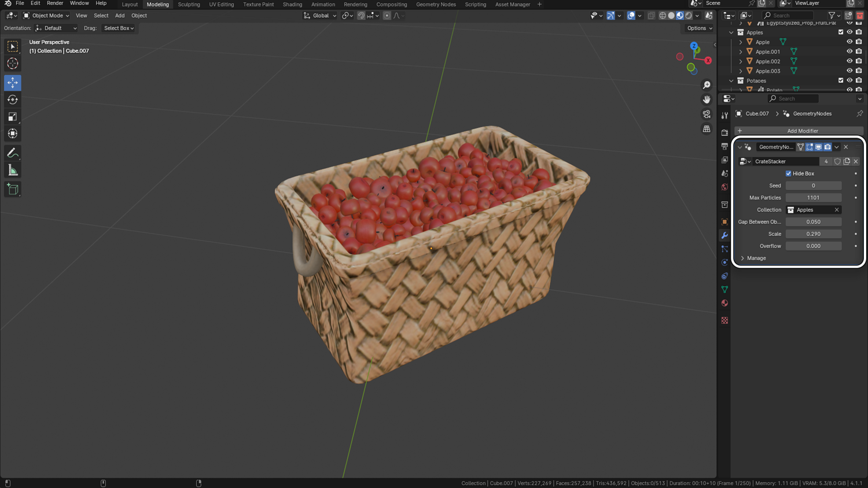Disable rendering for the Apple object
The width and height of the screenshot is (868, 488).
859,42
